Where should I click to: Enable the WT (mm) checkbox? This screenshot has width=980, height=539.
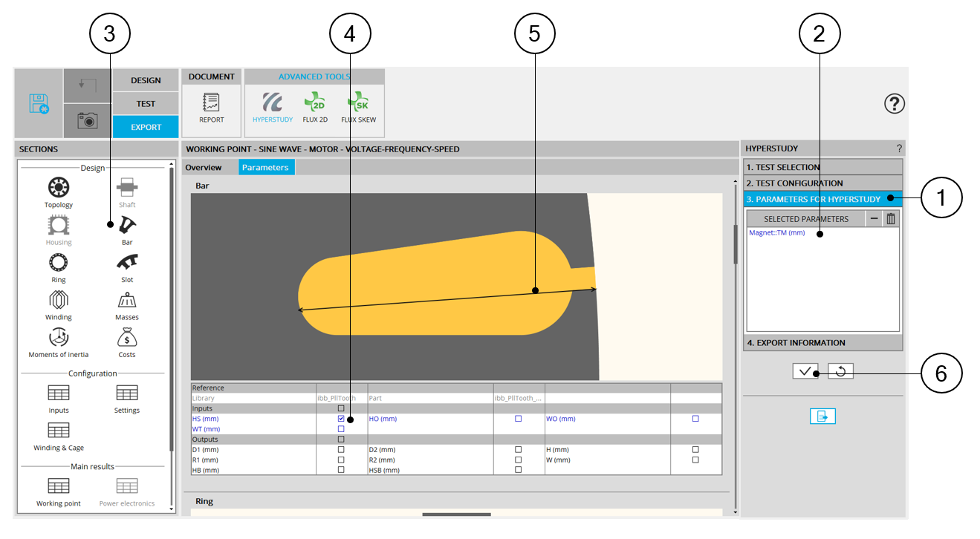341,429
